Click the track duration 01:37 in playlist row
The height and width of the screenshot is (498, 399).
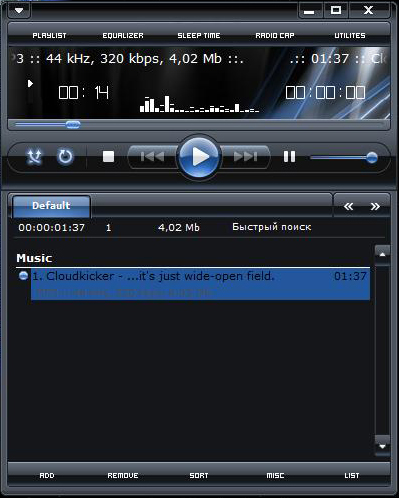[350, 276]
